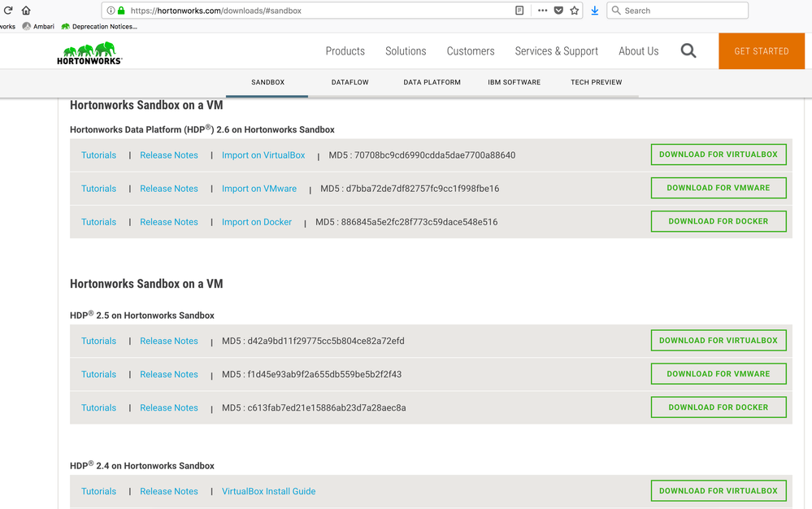Select the Tech Preview tab

pos(596,82)
